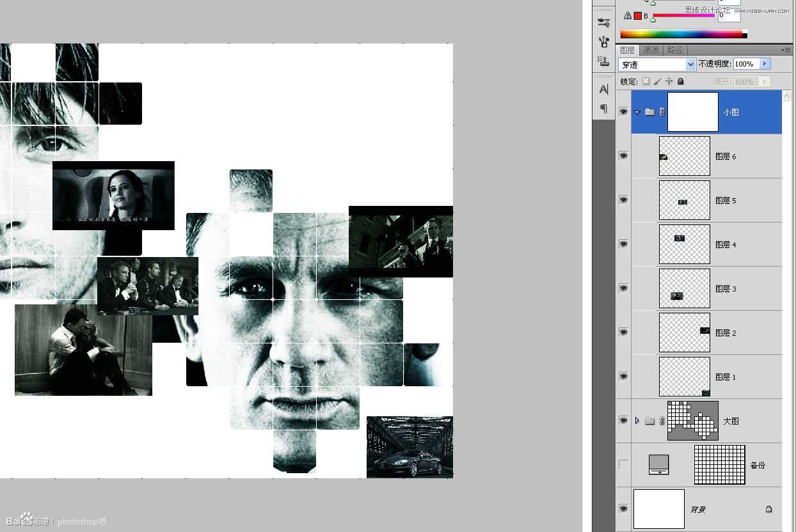Switch to the 通道 tab
This screenshot has width=796, height=532.
click(x=651, y=50)
